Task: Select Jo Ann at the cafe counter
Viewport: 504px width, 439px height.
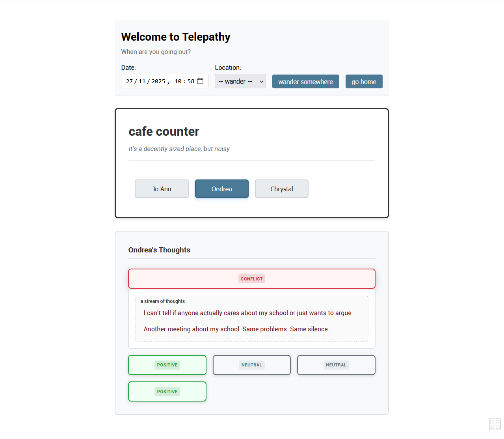Action: pyautogui.click(x=162, y=189)
